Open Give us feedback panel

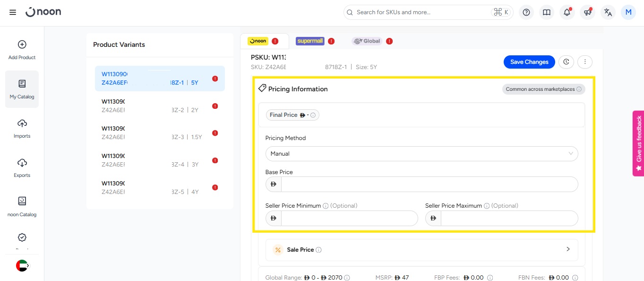click(x=638, y=143)
